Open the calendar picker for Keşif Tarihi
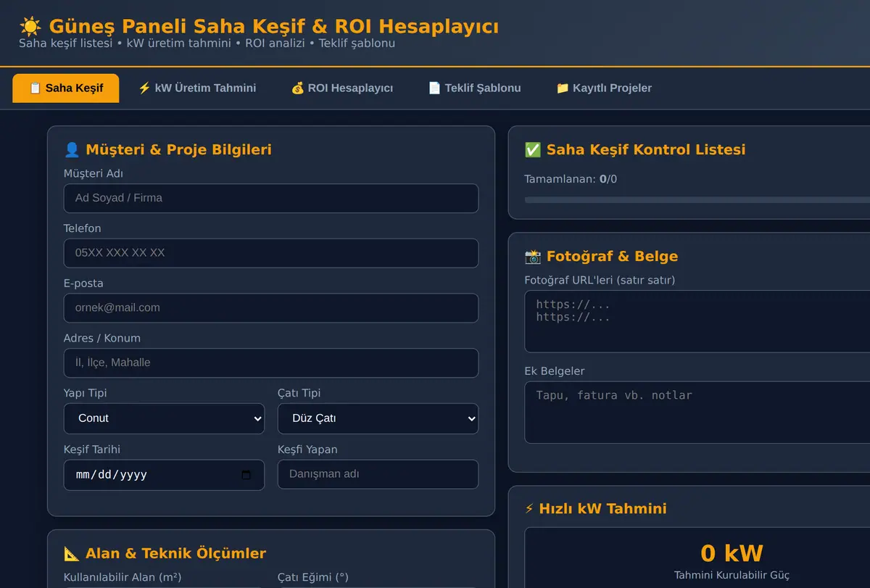 tap(246, 475)
